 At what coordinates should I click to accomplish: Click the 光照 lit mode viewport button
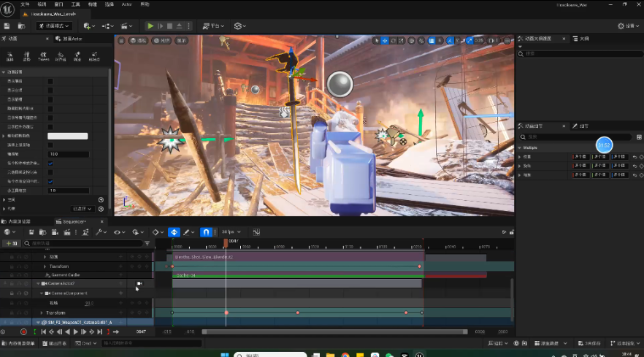[161, 40]
